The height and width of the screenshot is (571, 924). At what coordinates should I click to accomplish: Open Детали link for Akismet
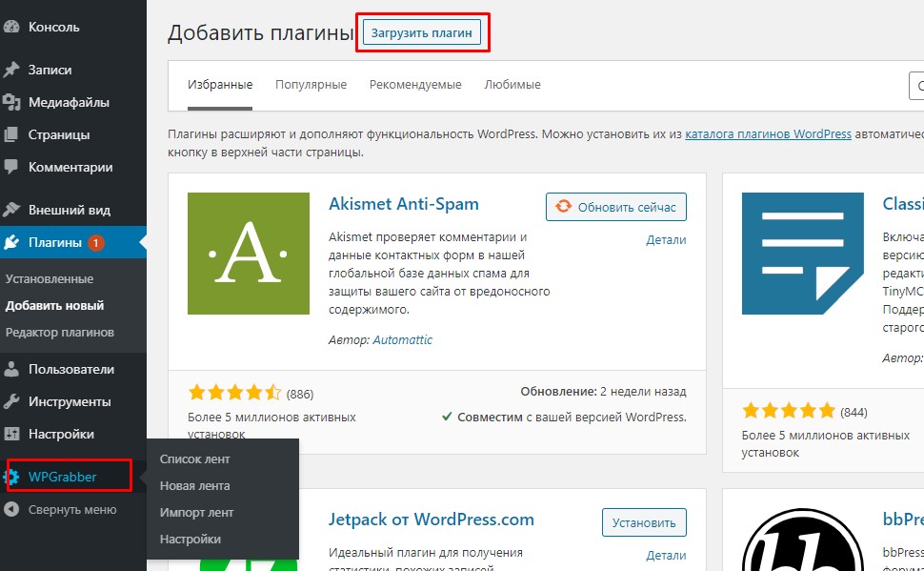coord(667,239)
